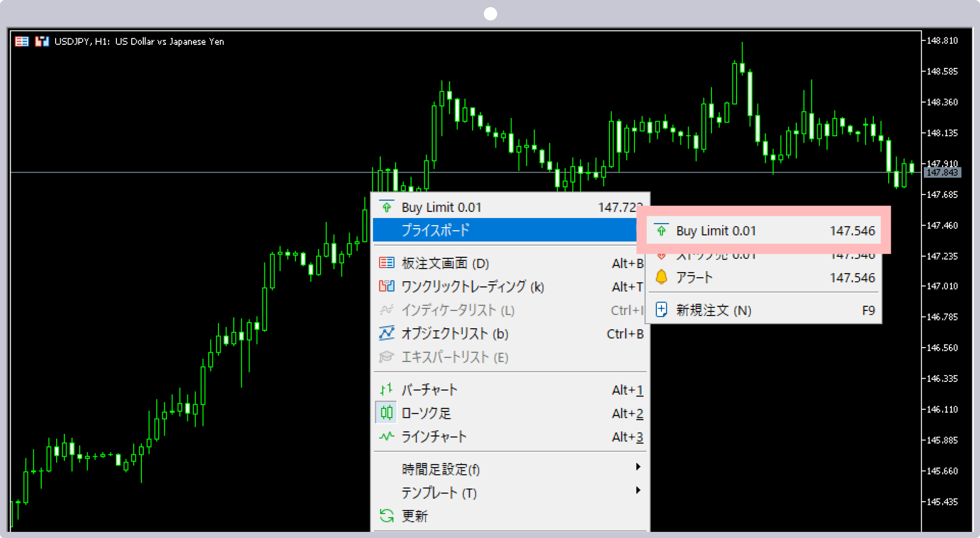
Task: Expand the 時間足設定(f) submenu
Action: tap(511, 469)
